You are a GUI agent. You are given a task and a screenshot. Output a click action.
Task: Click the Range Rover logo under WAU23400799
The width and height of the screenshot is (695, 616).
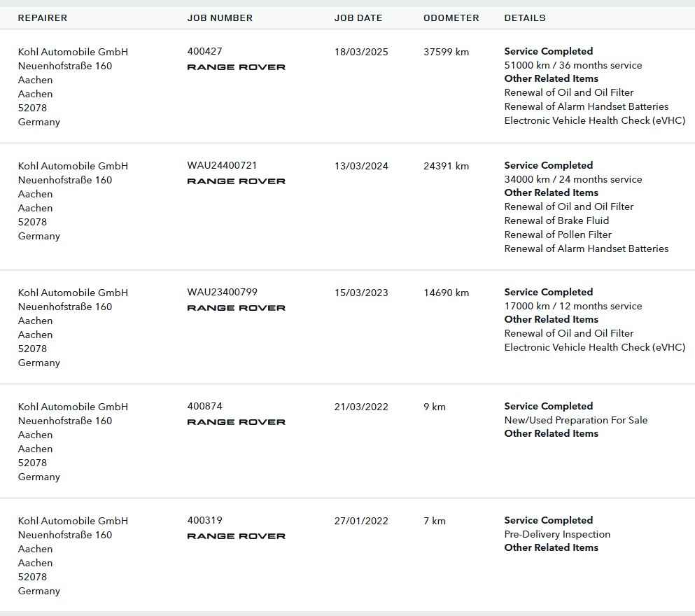click(x=237, y=307)
